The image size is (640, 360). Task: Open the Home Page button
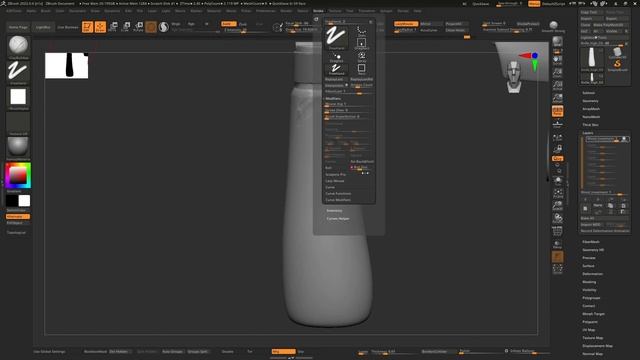coord(18,27)
